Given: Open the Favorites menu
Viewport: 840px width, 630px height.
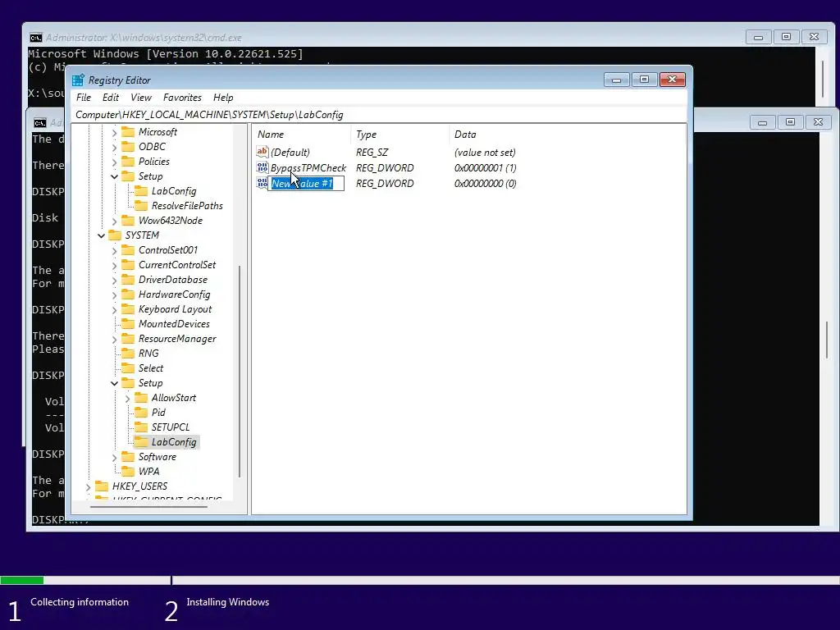Looking at the screenshot, I should [x=182, y=98].
